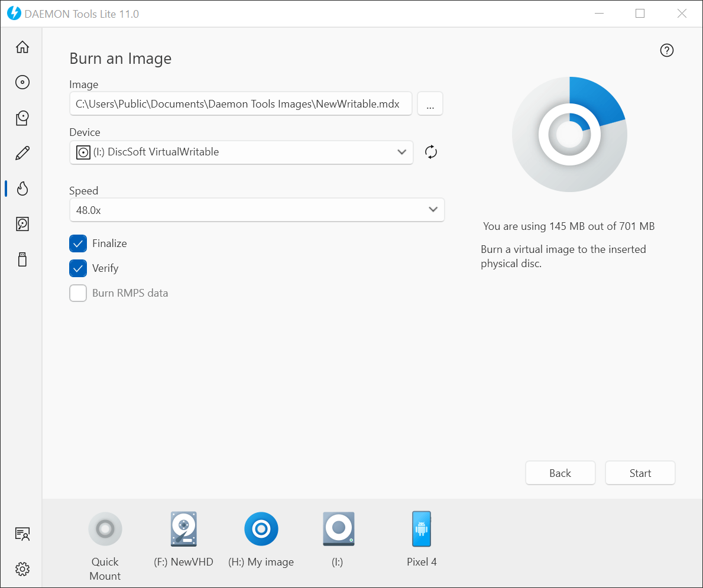
Task: Open the USB devices section in sidebar
Action: [x=22, y=259]
